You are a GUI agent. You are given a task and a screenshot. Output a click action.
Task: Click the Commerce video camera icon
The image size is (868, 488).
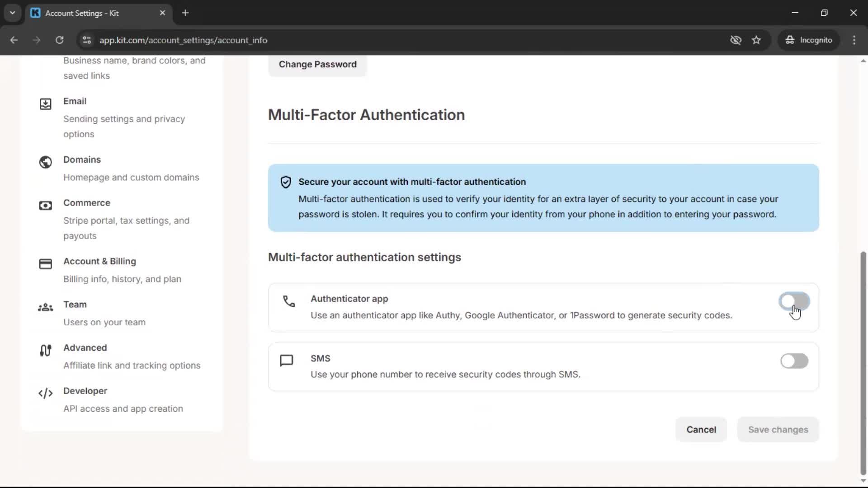pos(45,205)
